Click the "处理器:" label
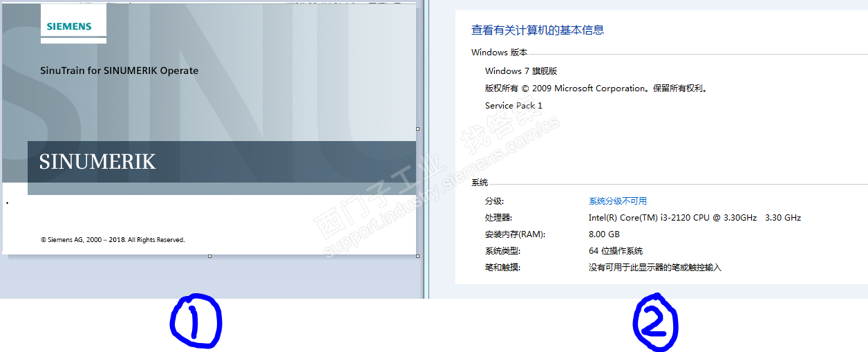 coord(499,218)
